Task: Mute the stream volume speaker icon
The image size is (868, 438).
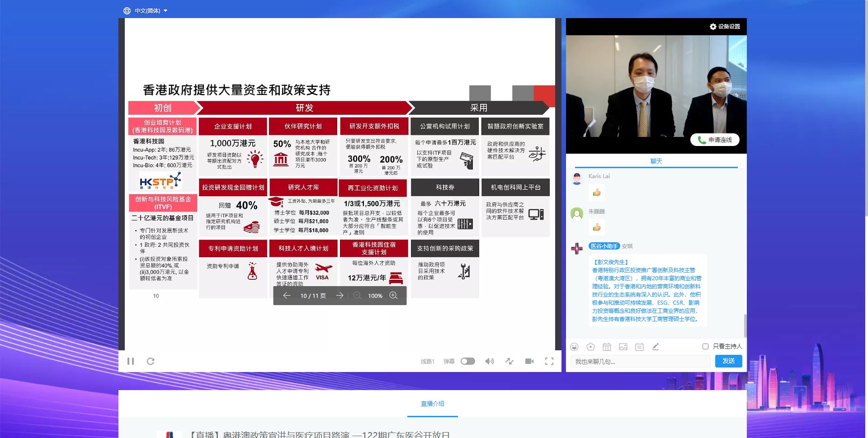Action: pyautogui.click(x=489, y=361)
